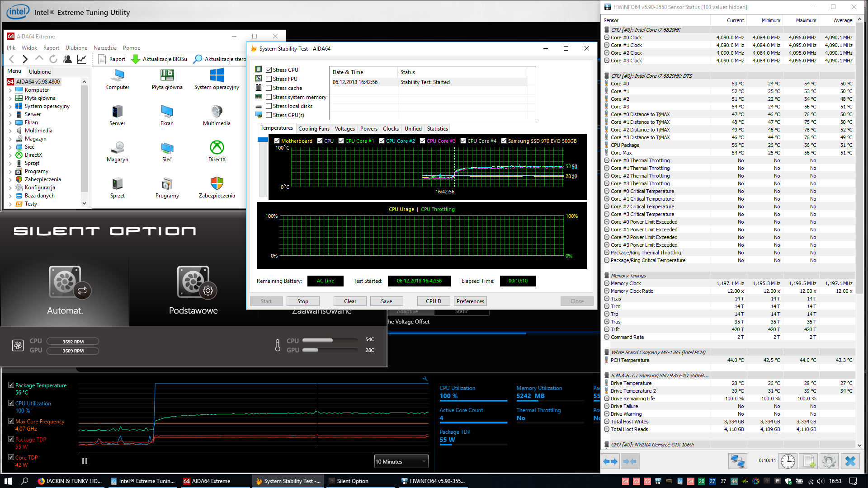Select Podstawowe fan mode in Silent Option
The width and height of the screenshot is (868, 488).
point(193,289)
